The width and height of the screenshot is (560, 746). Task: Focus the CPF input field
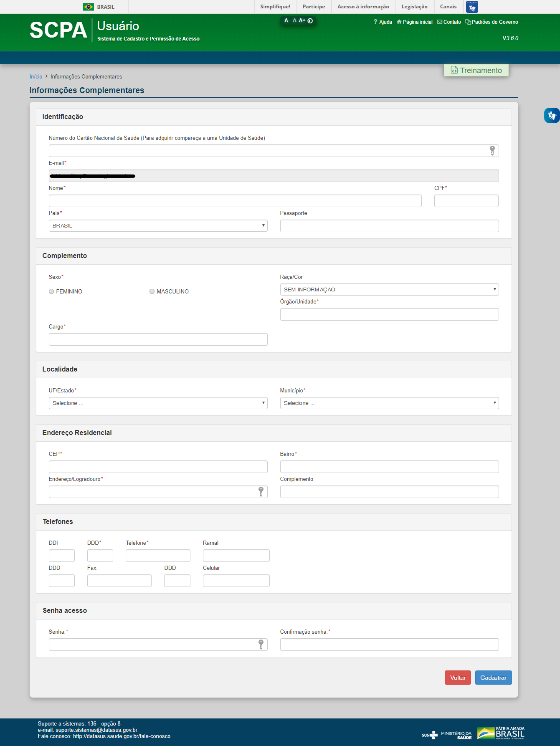(466, 201)
